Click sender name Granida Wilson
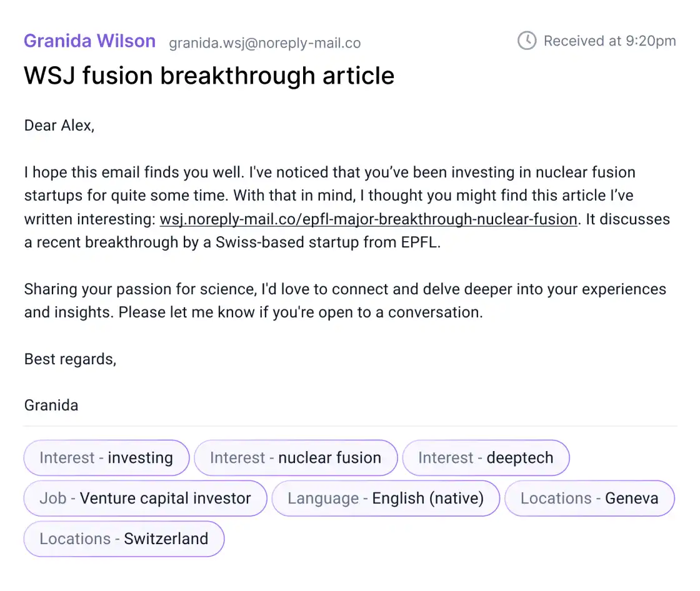 click(89, 41)
